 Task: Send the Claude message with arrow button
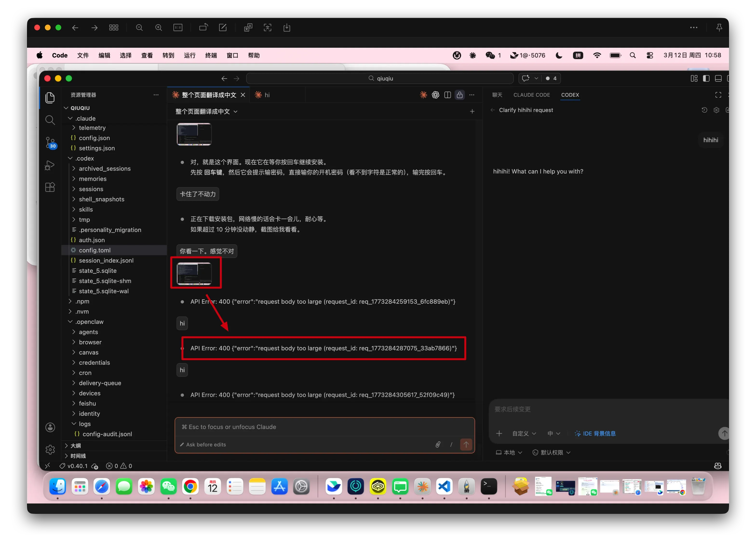[466, 444]
